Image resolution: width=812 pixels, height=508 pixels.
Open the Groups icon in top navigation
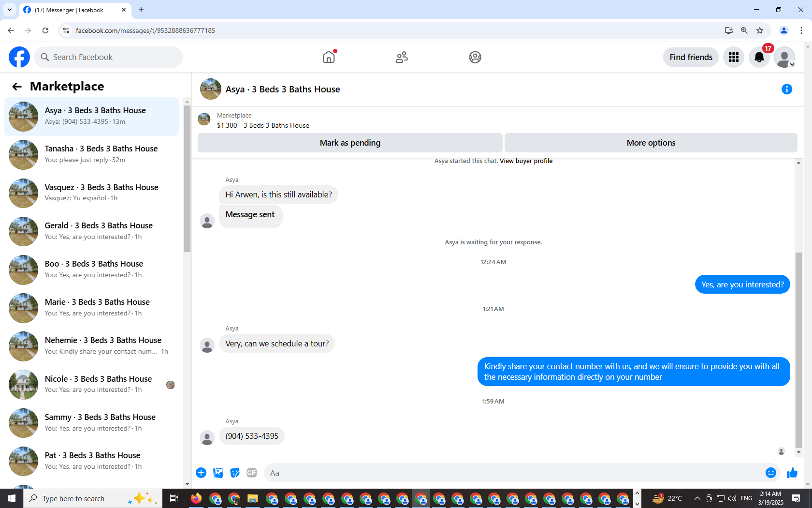[475, 57]
